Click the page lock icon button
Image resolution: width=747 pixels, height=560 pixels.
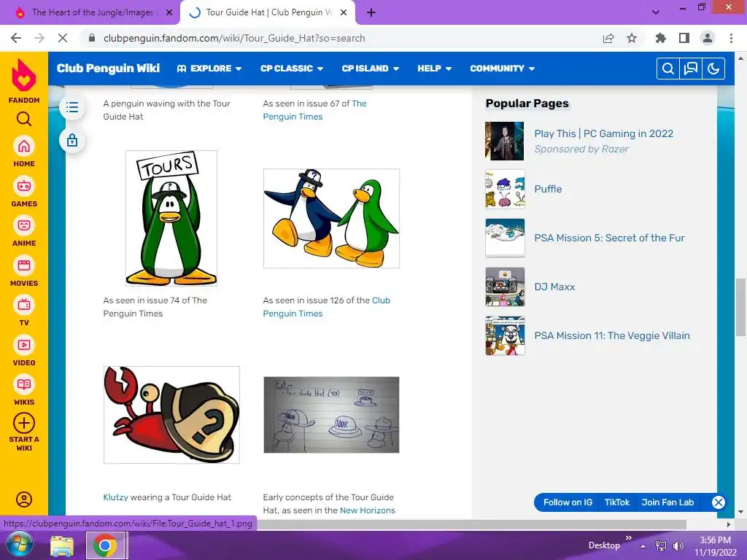[72, 141]
